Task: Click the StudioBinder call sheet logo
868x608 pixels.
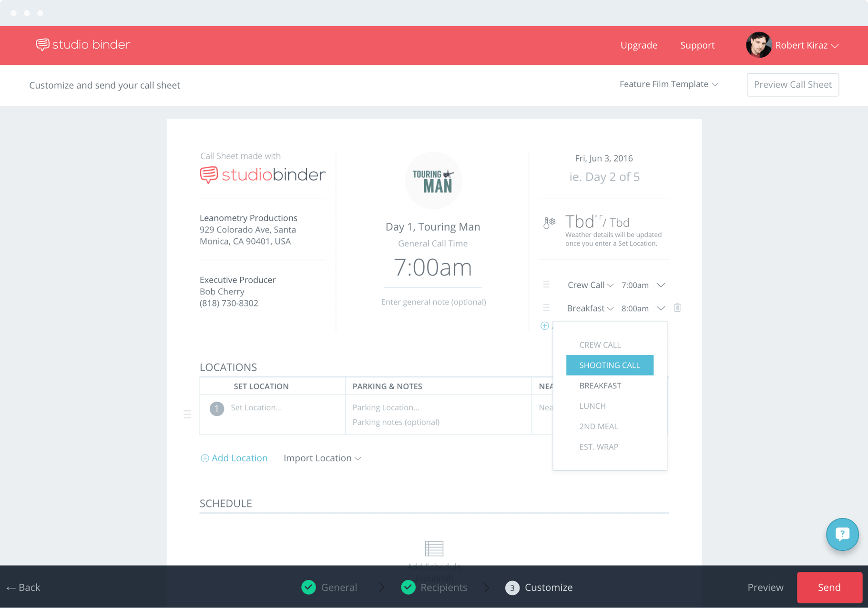Action: 263,175
